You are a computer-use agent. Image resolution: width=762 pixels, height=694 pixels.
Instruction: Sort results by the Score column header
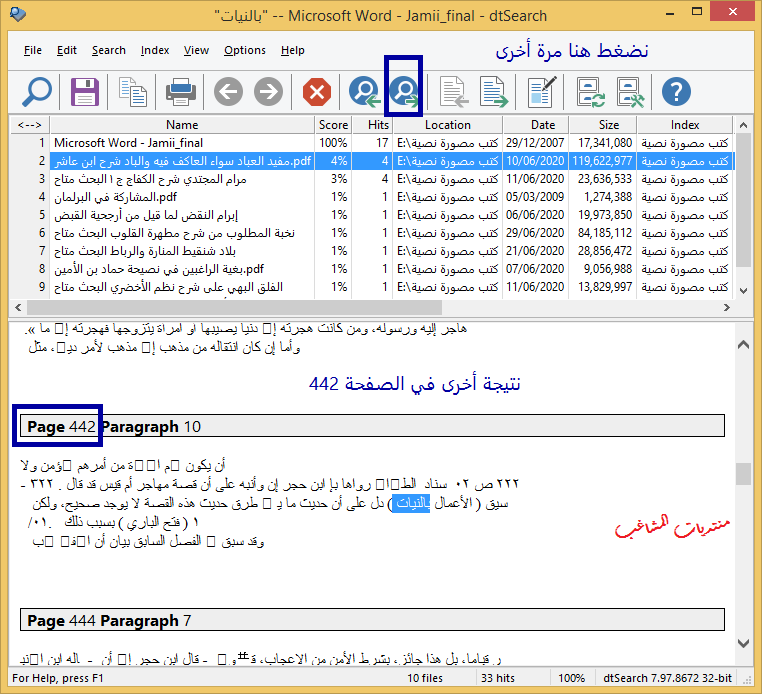click(333, 125)
